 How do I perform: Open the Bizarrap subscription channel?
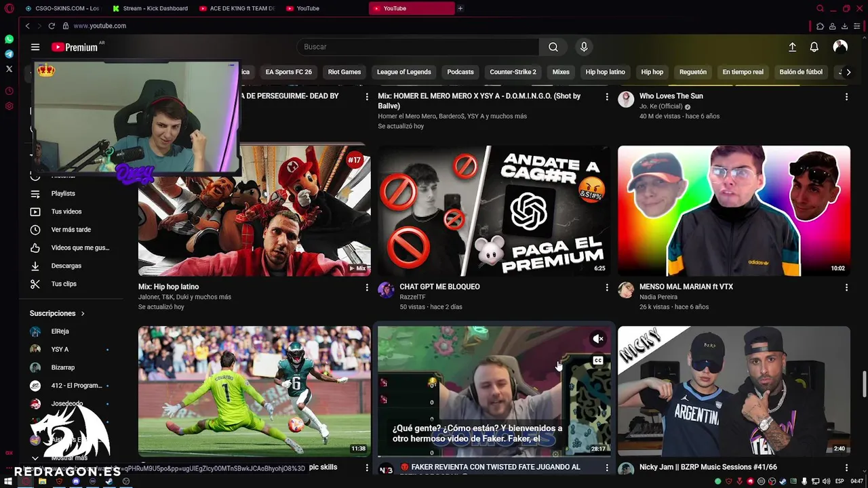coord(62,367)
